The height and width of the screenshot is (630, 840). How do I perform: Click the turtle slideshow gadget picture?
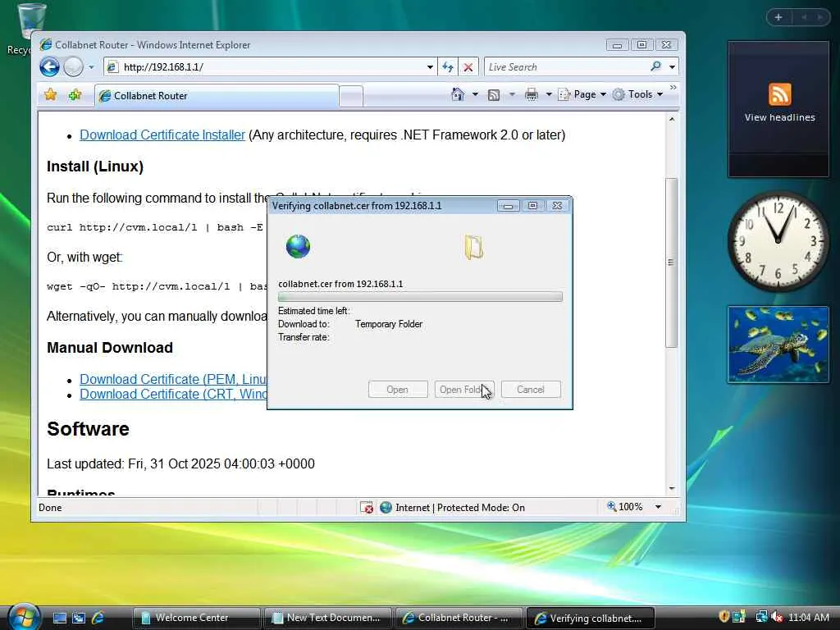pyautogui.click(x=778, y=345)
